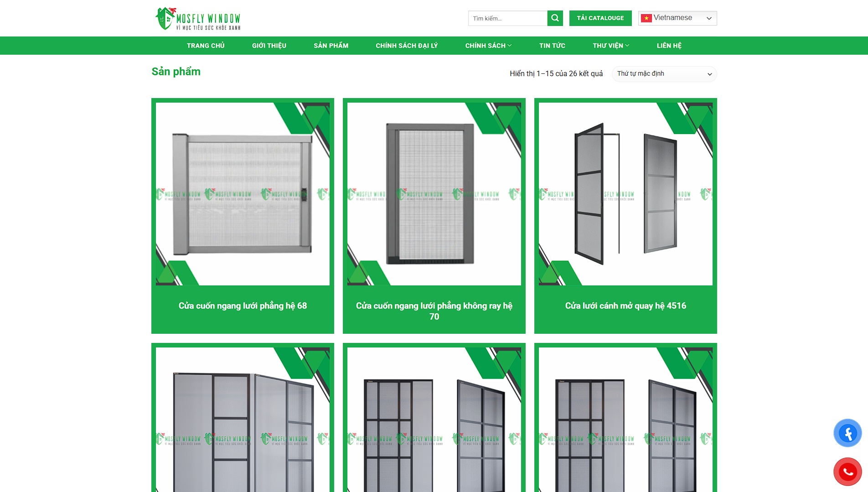
Task: Go to TRANG CHỦ menu item
Action: point(206,46)
